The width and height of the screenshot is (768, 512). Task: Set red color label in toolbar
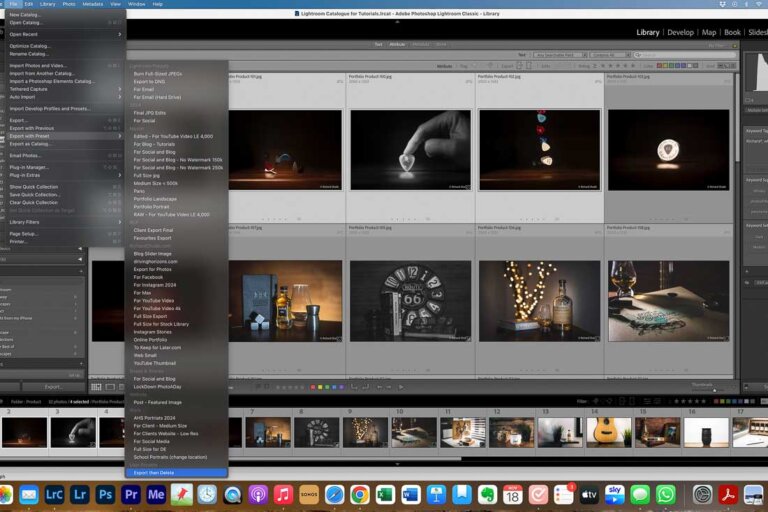313,387
